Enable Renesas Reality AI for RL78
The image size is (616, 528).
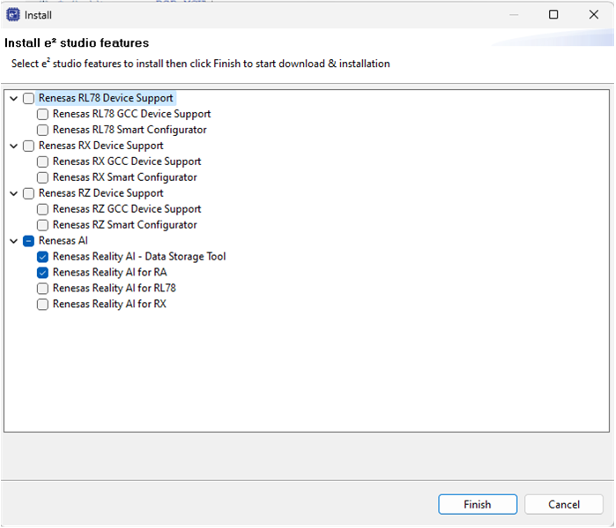pos(43,288)
